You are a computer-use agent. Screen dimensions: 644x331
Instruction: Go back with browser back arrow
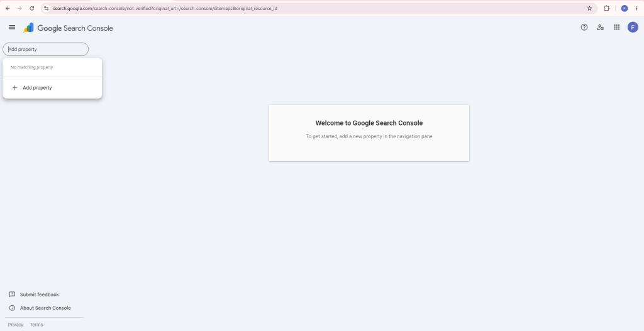coord(8,8)
